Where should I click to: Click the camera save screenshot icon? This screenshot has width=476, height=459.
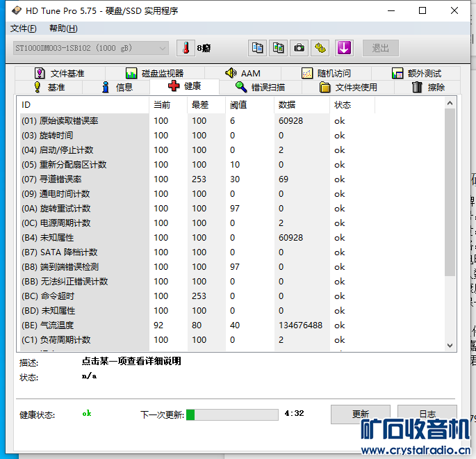click(299, 48)
